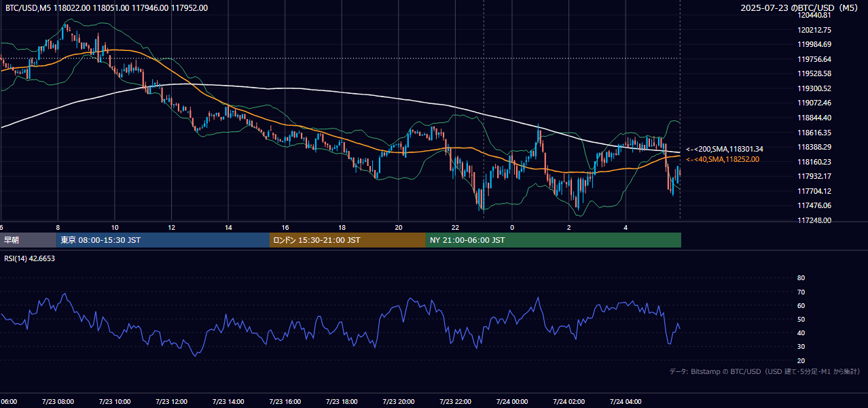The height and width of the screenshot is (408, 868).
Task: Click the RSI axis value 50
Action: (x=801, y=319)
